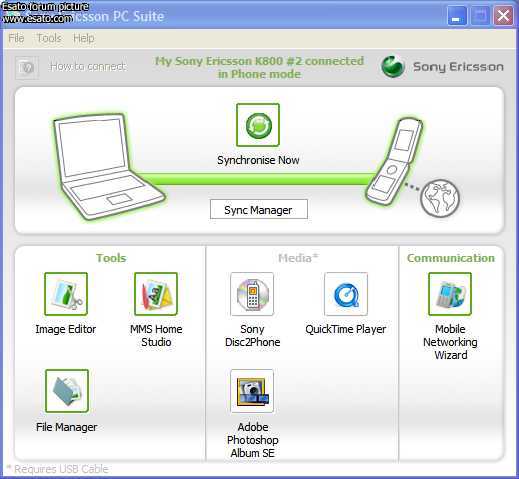The height and width of the screenshot is (479, 519).
Task: Minimize the PC Suite window
Action: click(x=456, y=16)
